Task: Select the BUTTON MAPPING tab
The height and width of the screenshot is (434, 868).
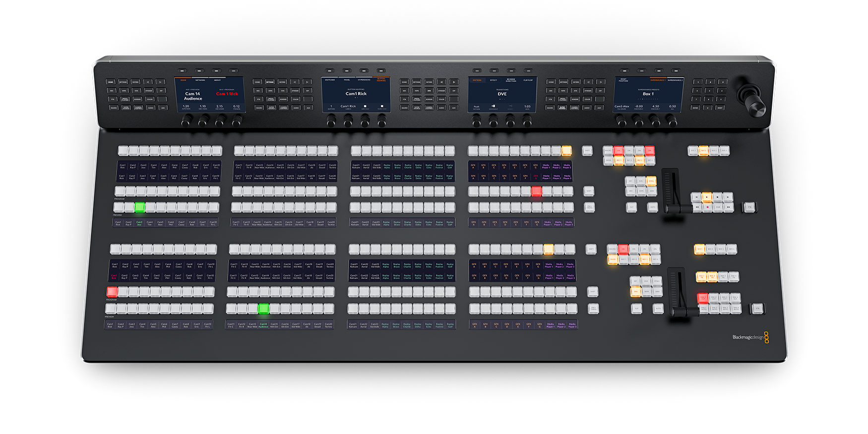Action: [381, 80]
